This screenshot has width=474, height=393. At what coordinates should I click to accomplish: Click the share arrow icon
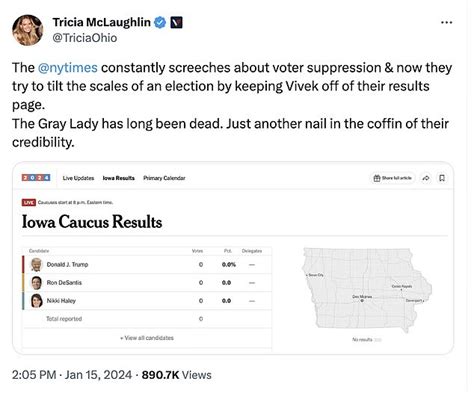point(426,178)
